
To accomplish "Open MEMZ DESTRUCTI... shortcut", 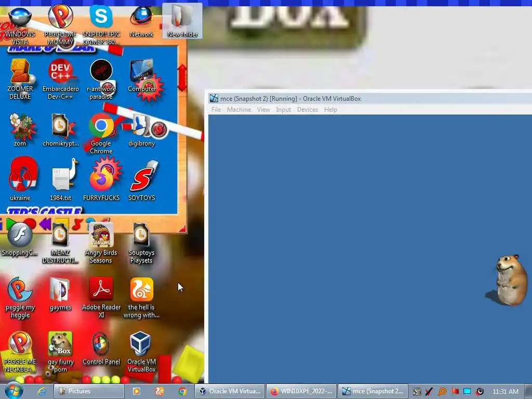I will click(x=60, y=243).
